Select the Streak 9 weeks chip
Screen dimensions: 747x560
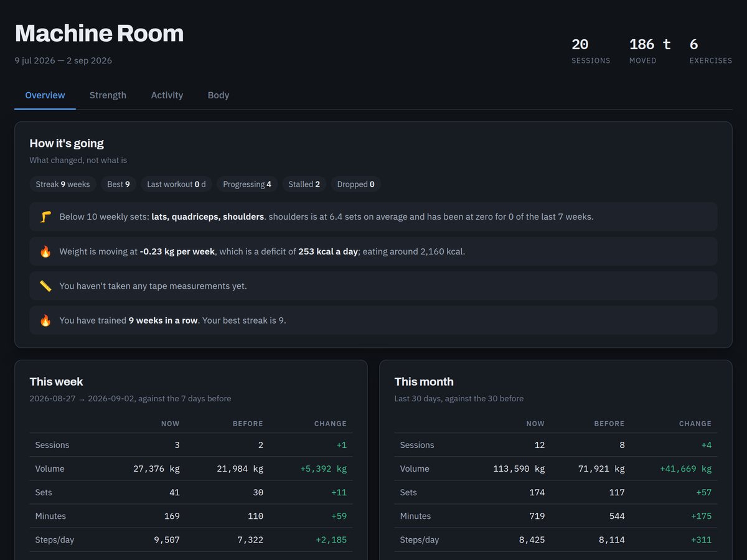click(63, 184)
